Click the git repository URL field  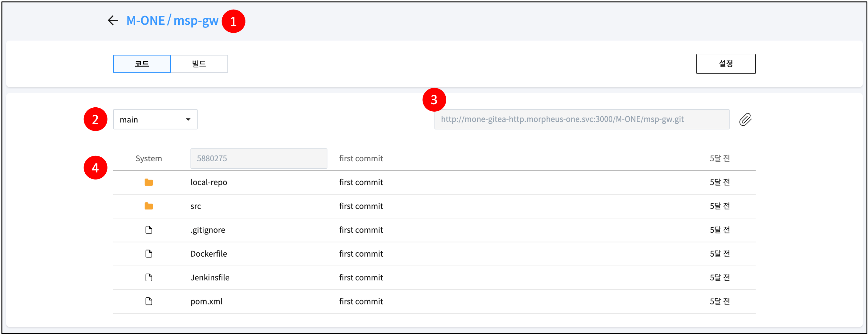click(581, 119)
